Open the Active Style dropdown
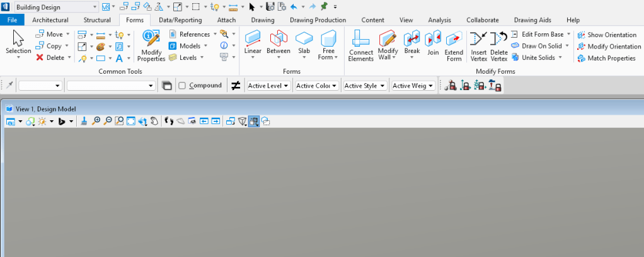 [365, 86]
